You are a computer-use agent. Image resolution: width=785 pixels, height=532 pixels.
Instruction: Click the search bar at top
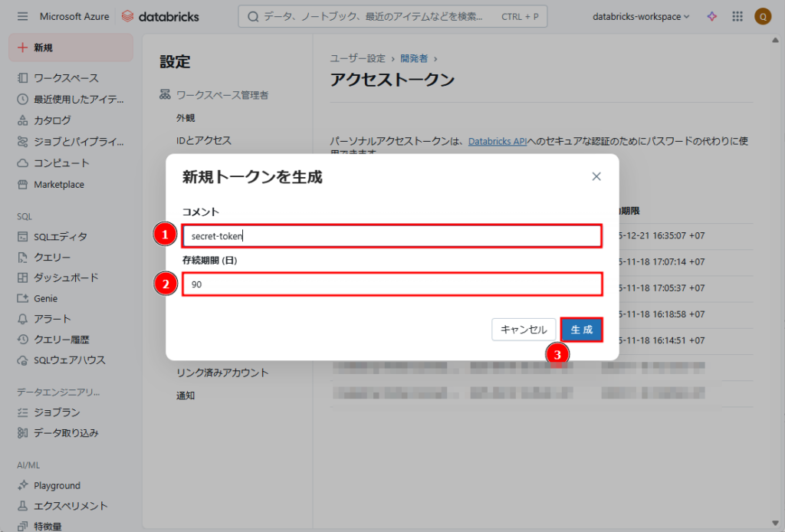click(x=392, y=16)
